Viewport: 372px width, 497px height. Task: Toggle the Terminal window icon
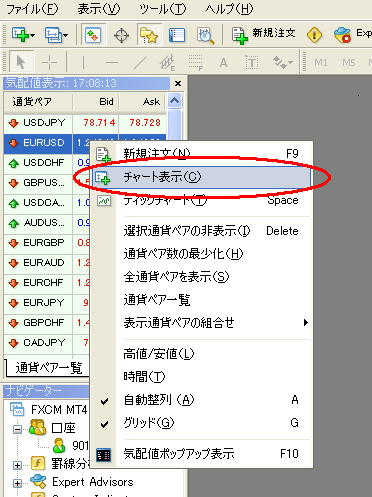pos(177,35)
